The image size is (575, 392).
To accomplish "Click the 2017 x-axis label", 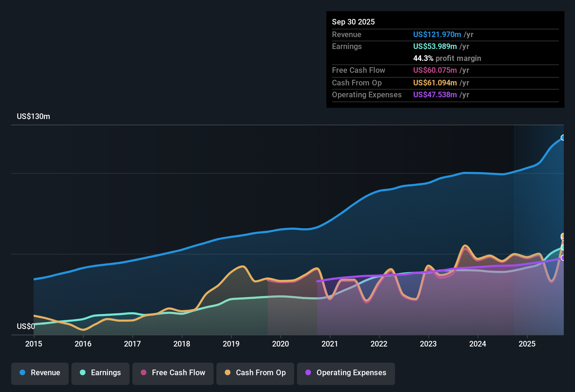I will coord(132,344).
